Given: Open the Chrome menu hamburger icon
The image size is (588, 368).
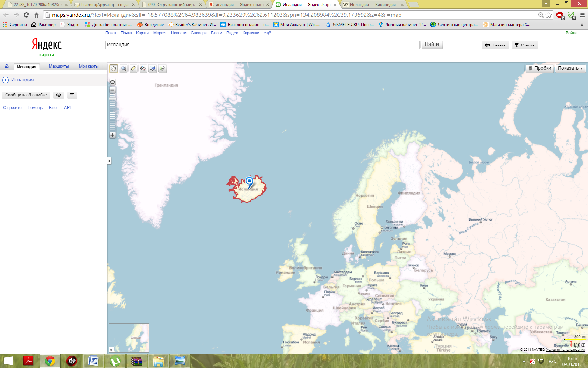Looking at the screenshot, I should click(582, 15).
